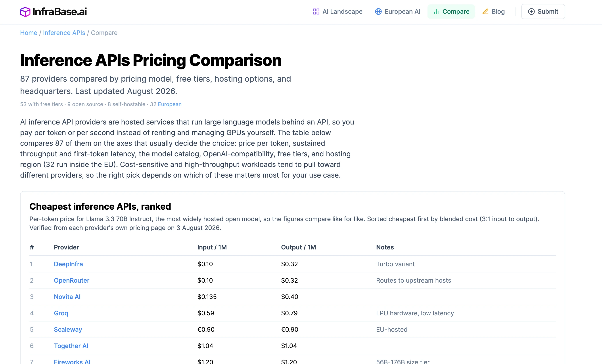Open the AI Landscape menu item
The height and width of the screenshot is (364, 602).
pos(338,11)
